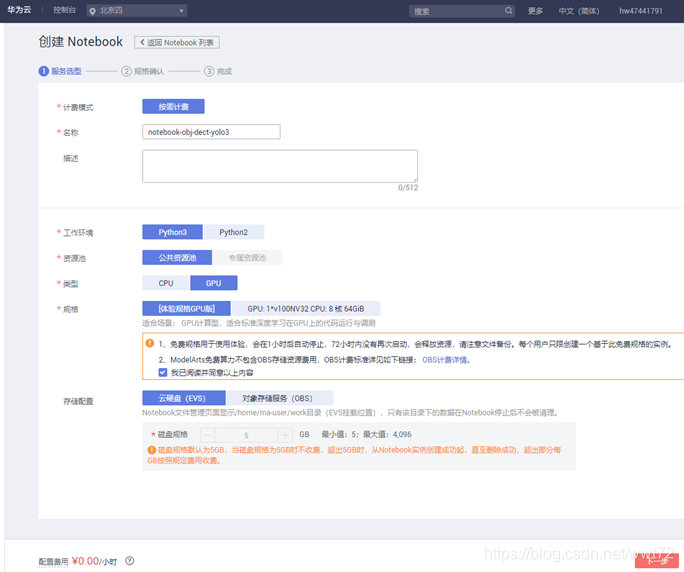Click the 下一步 next button
This screenshot has height=572, width=684.
[x=657, y=561]
